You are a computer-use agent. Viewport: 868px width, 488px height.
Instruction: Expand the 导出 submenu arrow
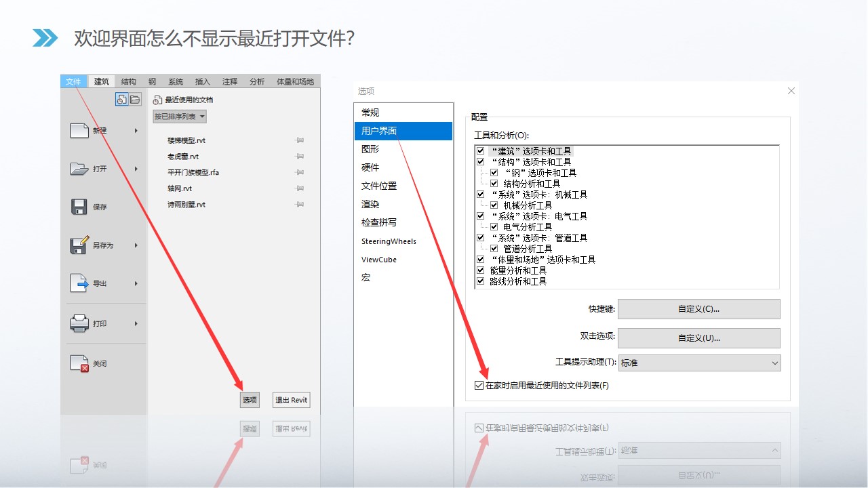[x=136, y=283]
